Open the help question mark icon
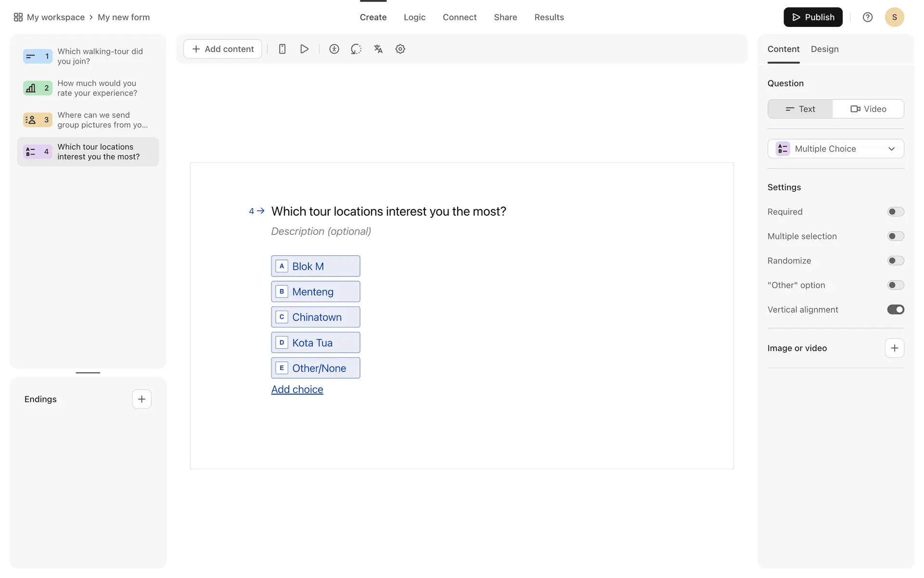The width and height of the screenshot is (924, 578). click(x=867, y=17)
